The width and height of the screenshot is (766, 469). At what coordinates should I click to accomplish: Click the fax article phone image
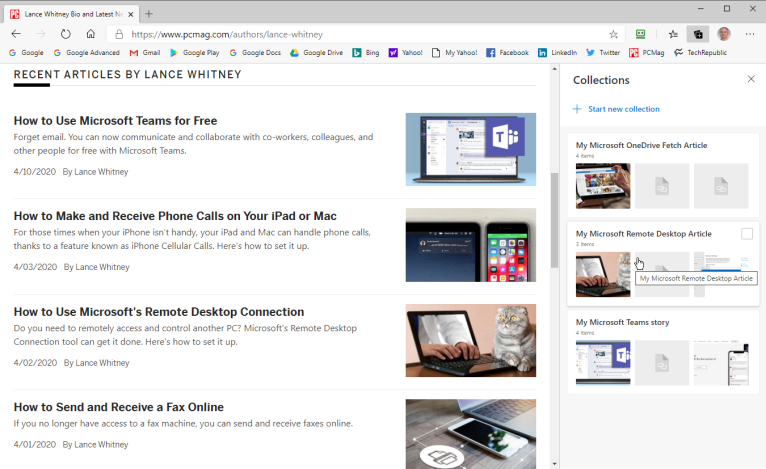(470, 434)
